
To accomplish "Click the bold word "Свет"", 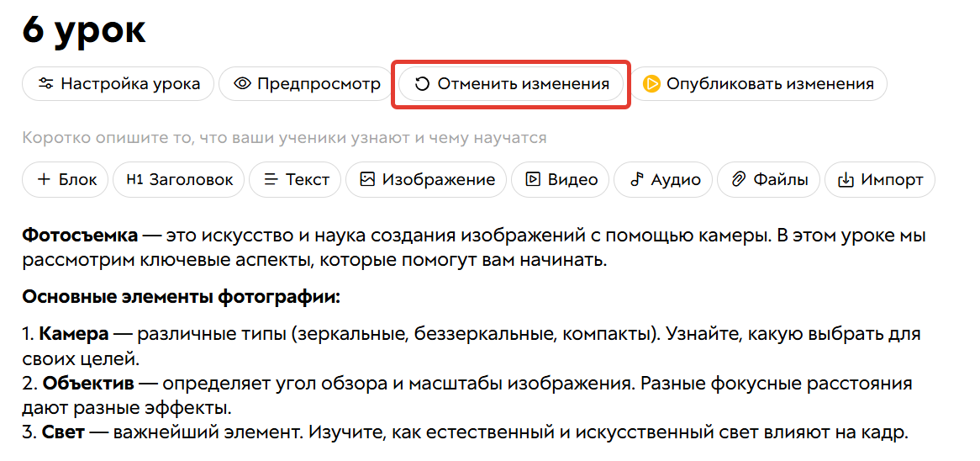I will click(63, 432).
